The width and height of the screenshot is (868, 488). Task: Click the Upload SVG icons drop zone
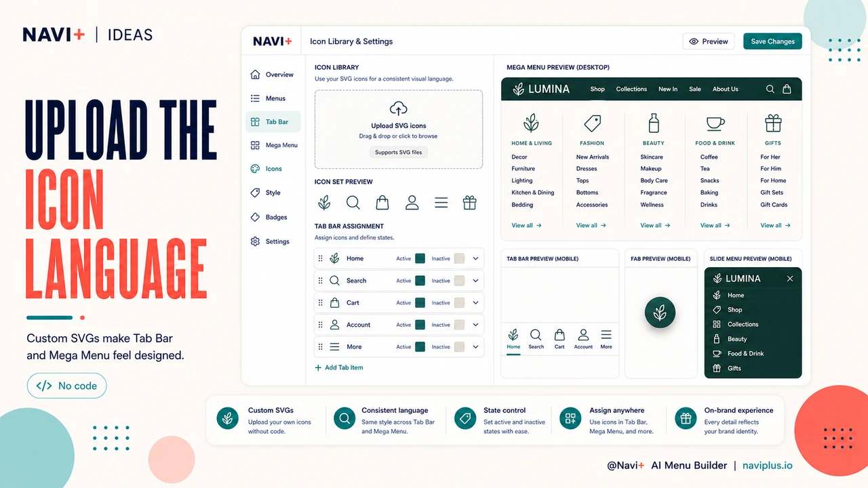(399, 129)
